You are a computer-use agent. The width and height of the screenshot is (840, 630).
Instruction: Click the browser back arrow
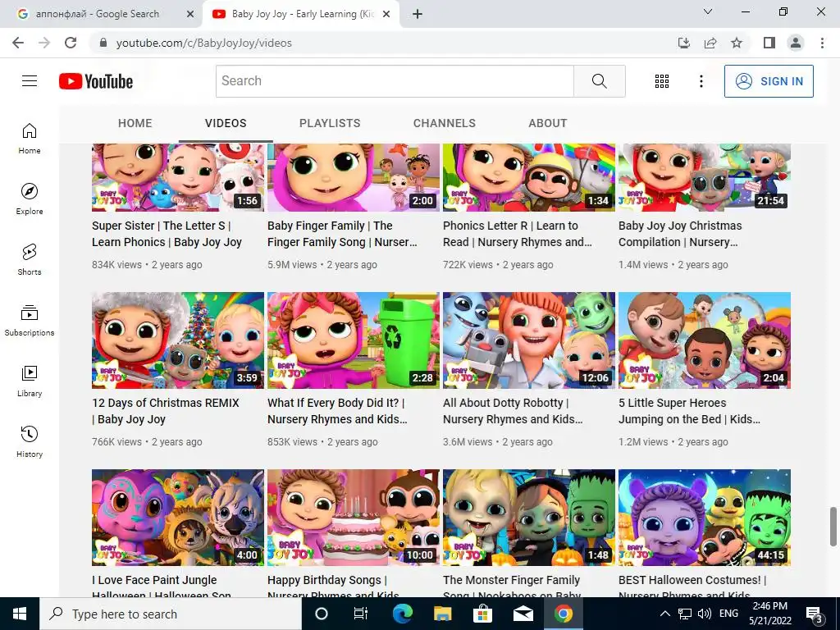18,43
